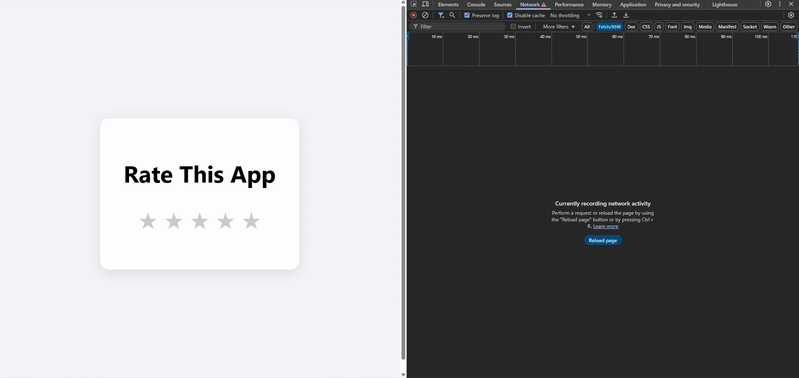Click the fourth star rating
799x378 pixels.
(225, 221)
